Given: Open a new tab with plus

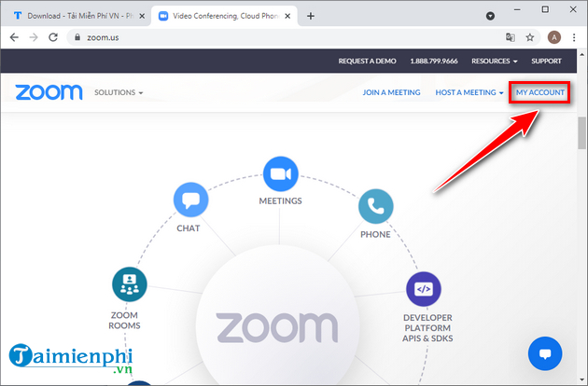Looking at the screenshot, I should point(311,16).
